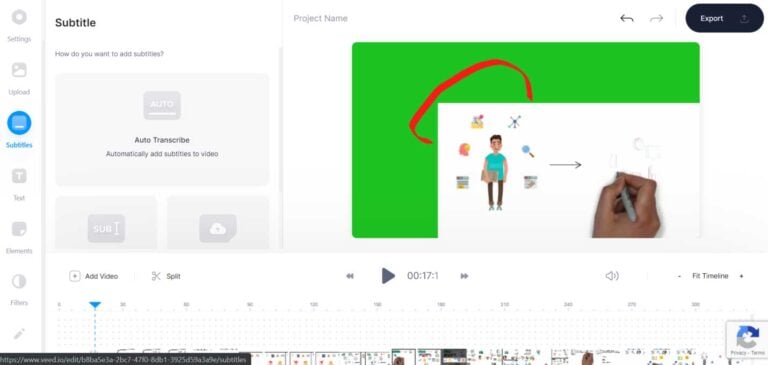
Task: Open the Upload sidebar panel
Action: click(x=19, y=78)
